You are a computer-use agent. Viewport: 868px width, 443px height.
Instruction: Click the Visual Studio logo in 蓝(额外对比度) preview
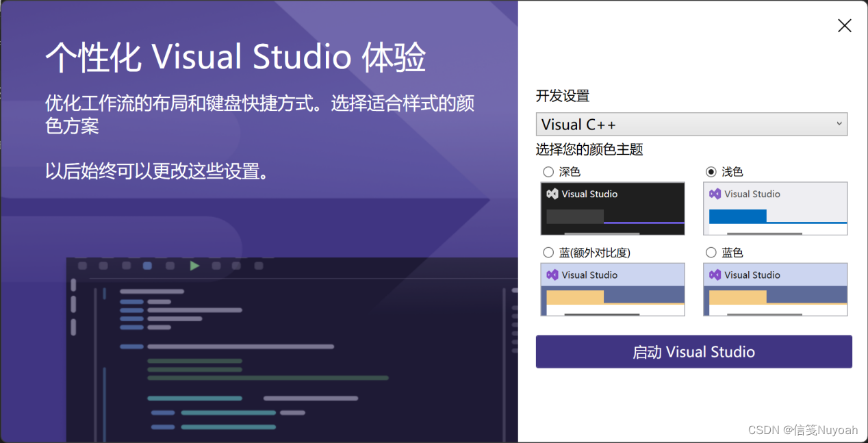pyautogui.click(x=552, y=275)
